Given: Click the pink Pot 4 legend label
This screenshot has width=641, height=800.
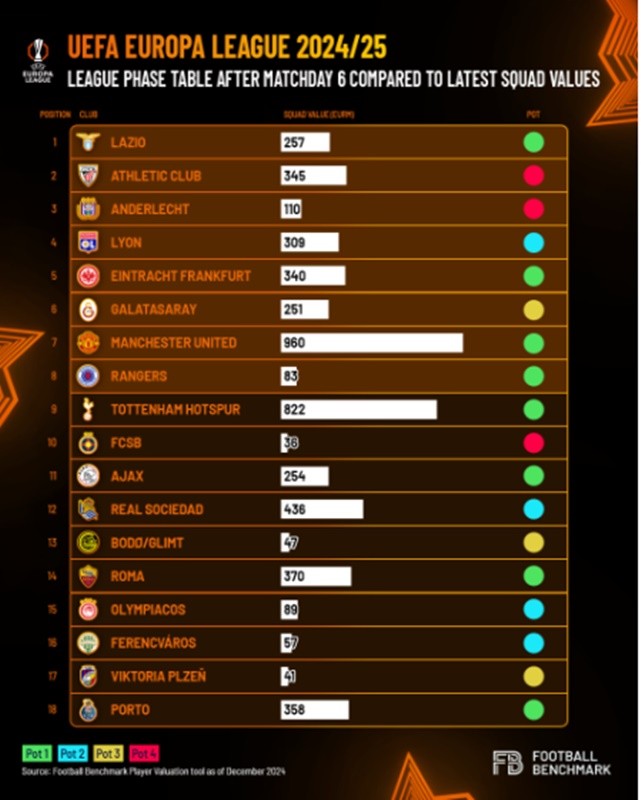Looking at the screenshot, I should (143, 754).
